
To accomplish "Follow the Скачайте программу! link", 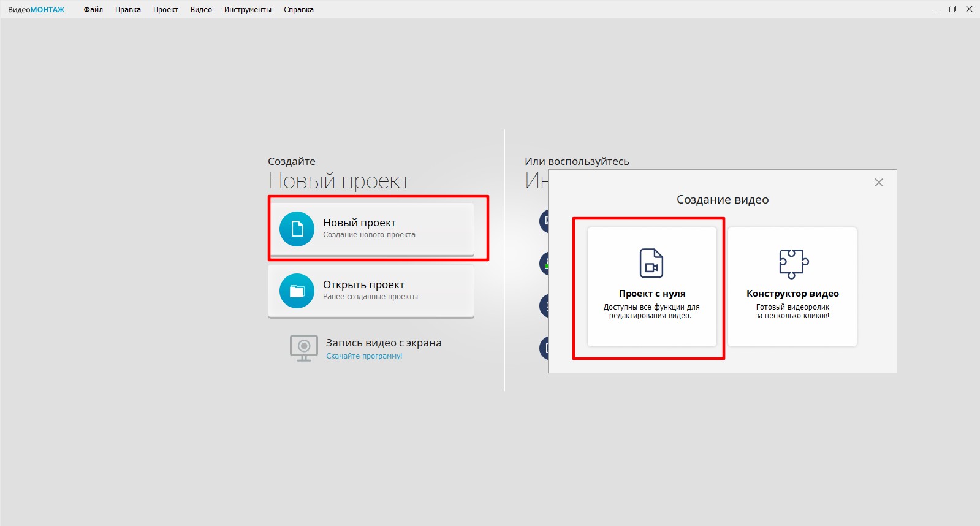I will 364,356.
